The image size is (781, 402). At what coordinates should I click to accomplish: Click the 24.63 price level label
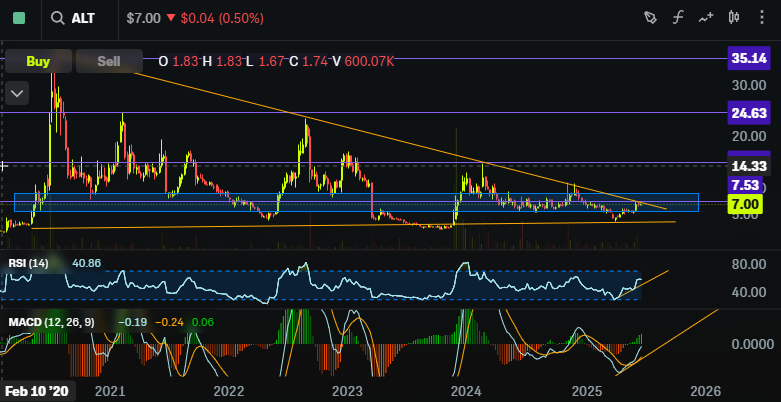(749, 113)
